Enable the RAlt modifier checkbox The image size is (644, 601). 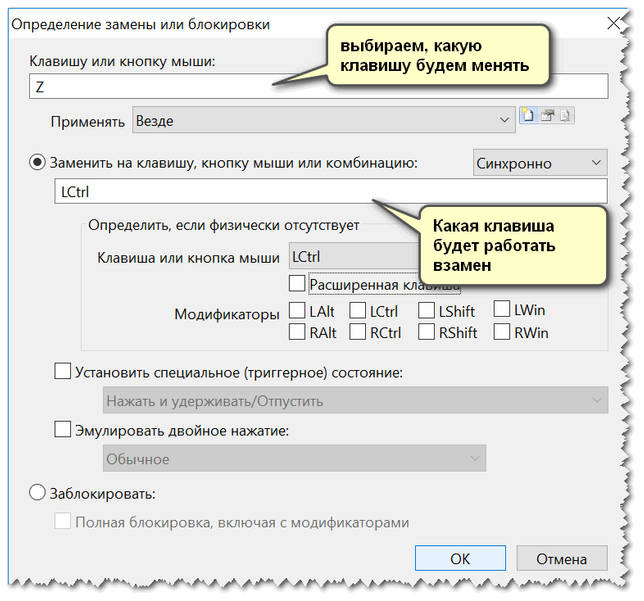(297, 332)
